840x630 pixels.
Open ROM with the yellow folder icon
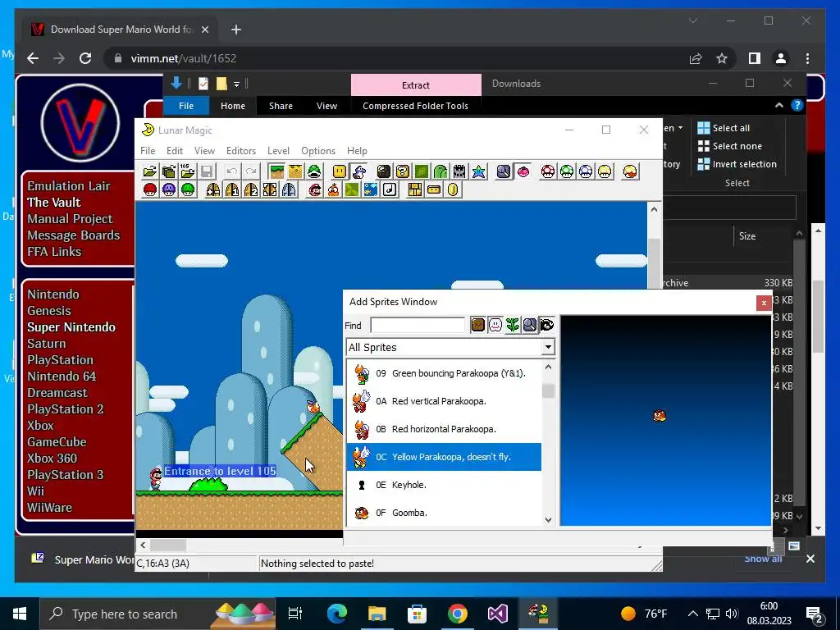(150, 171)
